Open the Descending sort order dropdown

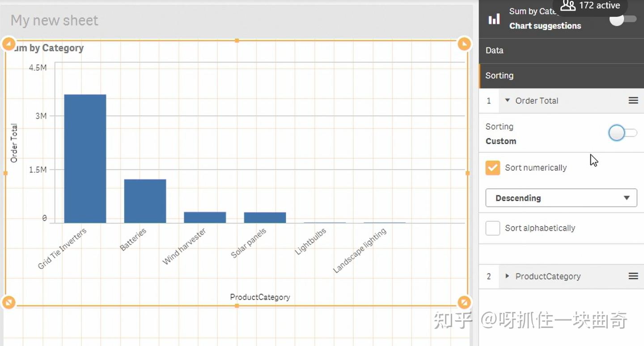(561, 198)
